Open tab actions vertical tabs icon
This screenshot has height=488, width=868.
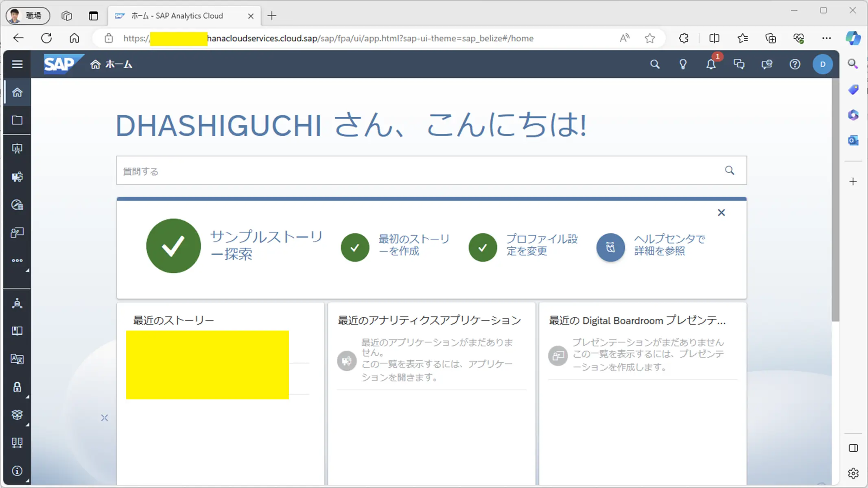pyautogui.click(x=94, y=16)
